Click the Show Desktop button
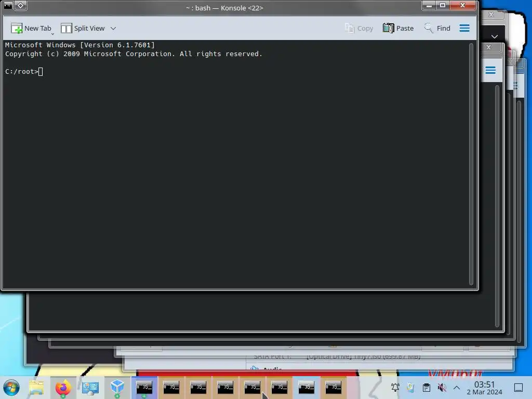 [518, 388]
